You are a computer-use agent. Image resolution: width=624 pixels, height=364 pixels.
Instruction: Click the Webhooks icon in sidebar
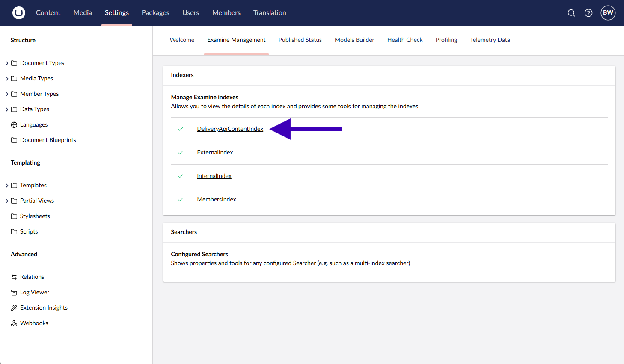[x=14, y=323]
